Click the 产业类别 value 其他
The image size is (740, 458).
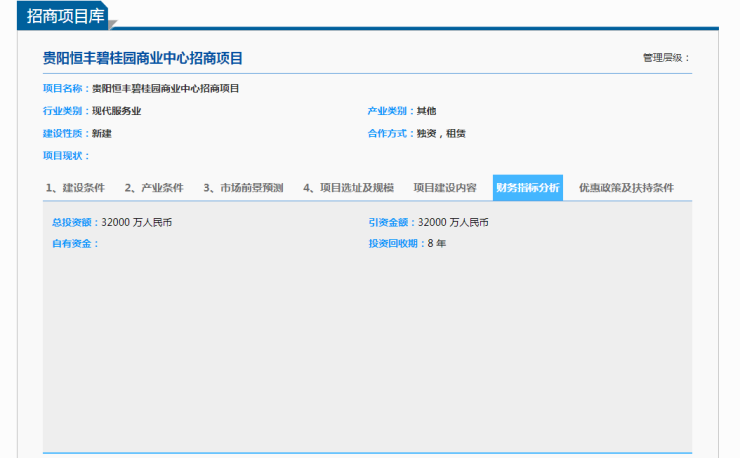pyautogui.click(x=426, y=111)
